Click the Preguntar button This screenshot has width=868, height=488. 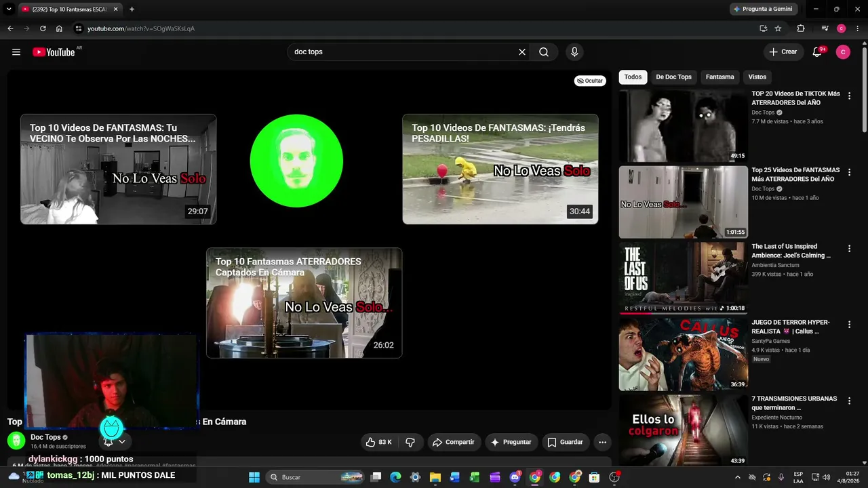511,442
